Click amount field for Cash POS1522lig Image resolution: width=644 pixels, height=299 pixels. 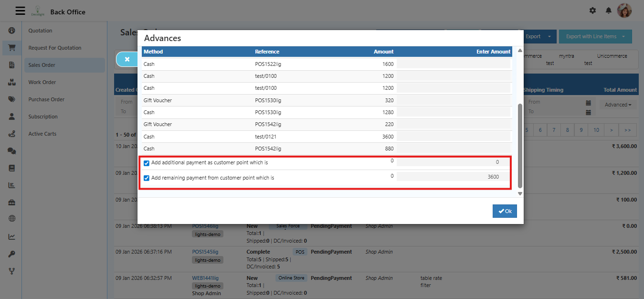point(454,64)
